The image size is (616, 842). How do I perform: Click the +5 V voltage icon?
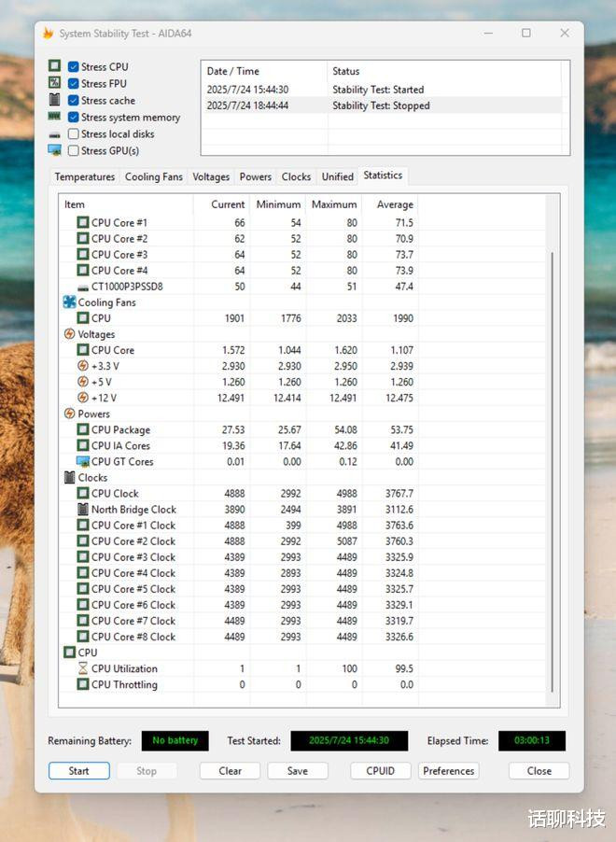coord(83,382)
